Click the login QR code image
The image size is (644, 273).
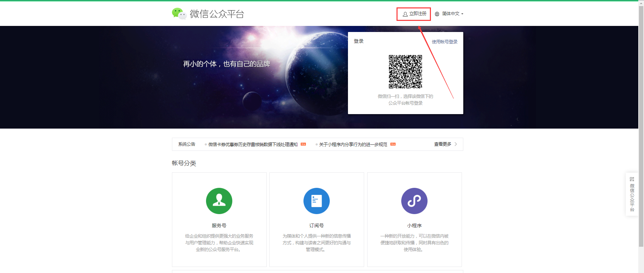(405, 72)
